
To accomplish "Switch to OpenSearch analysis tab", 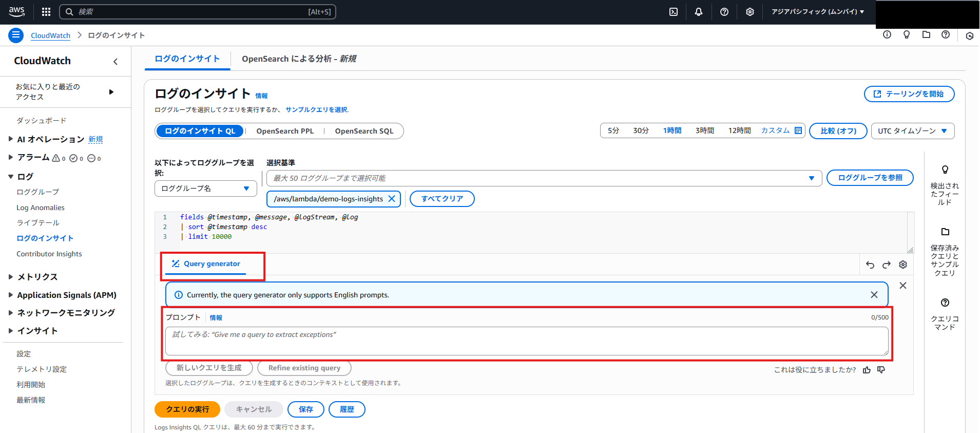I will coord(299,59).
